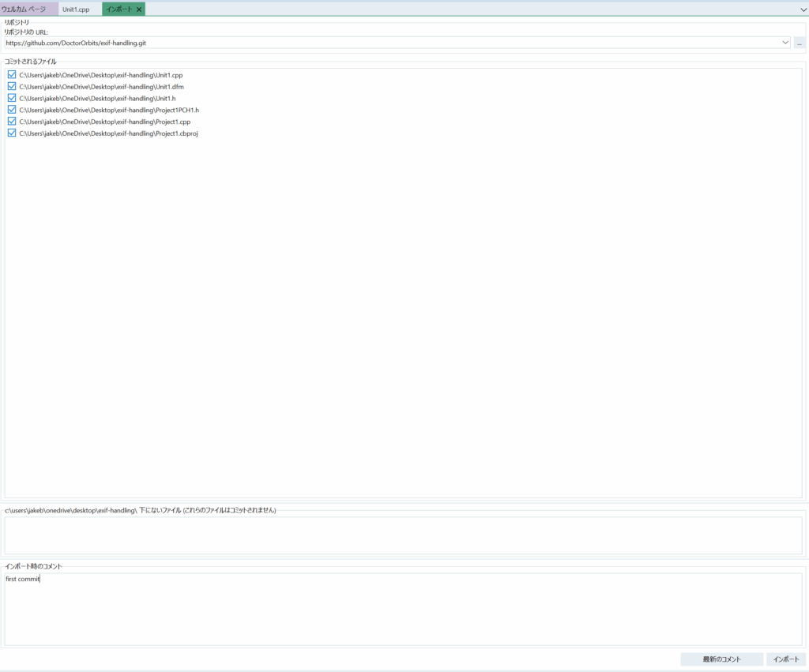Click into the import comment text box

click(x=403, y=612)
